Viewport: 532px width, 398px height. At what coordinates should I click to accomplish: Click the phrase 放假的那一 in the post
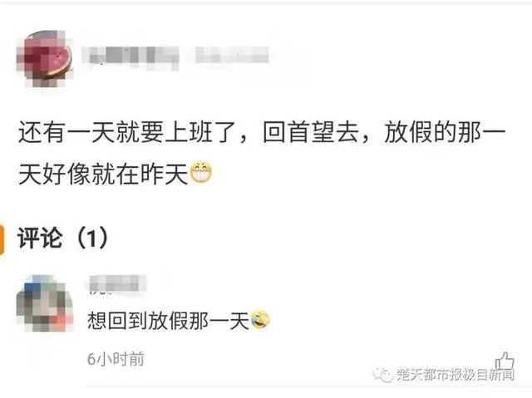click(x=446, y=132)
